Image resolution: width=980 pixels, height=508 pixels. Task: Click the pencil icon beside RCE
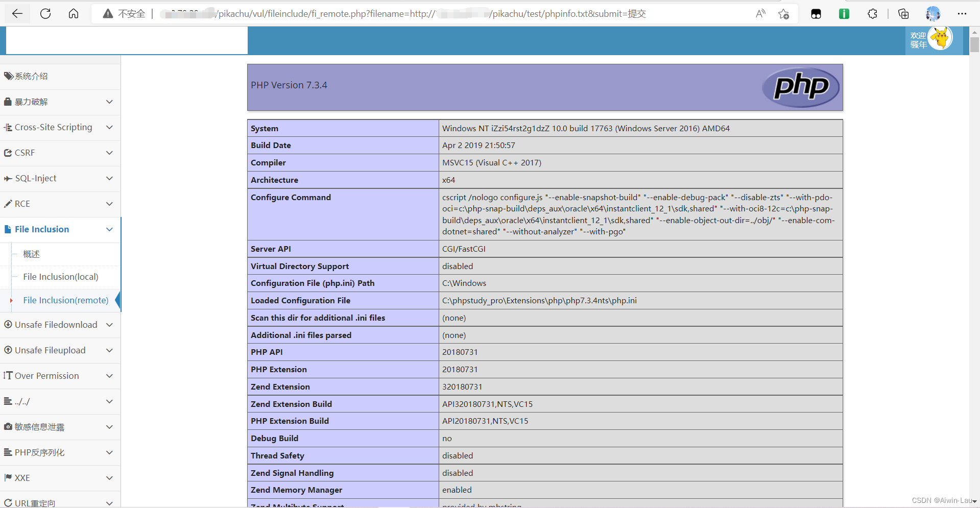point(8,204)
